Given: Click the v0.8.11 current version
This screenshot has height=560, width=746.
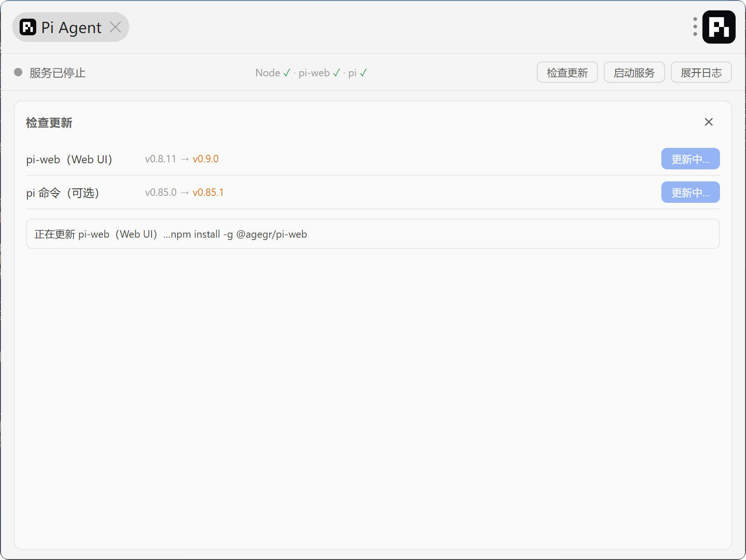Looking at the screenshot, I should pos(160,159).
